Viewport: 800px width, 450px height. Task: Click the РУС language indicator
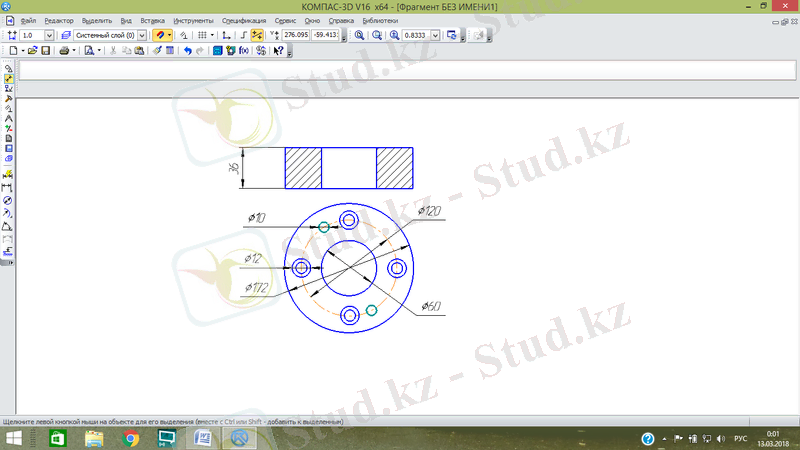pyautogui.click(x=740, y=439)
